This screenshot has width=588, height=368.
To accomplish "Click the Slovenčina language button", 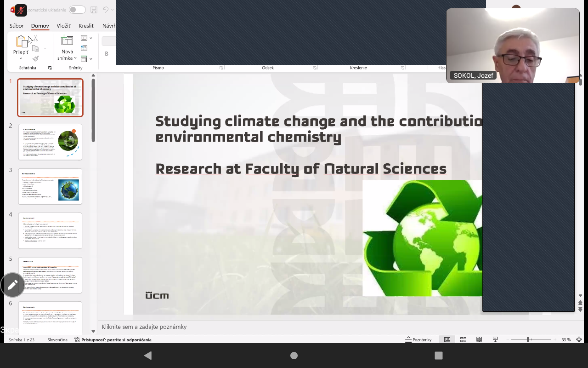I will [x=57, y=339].
